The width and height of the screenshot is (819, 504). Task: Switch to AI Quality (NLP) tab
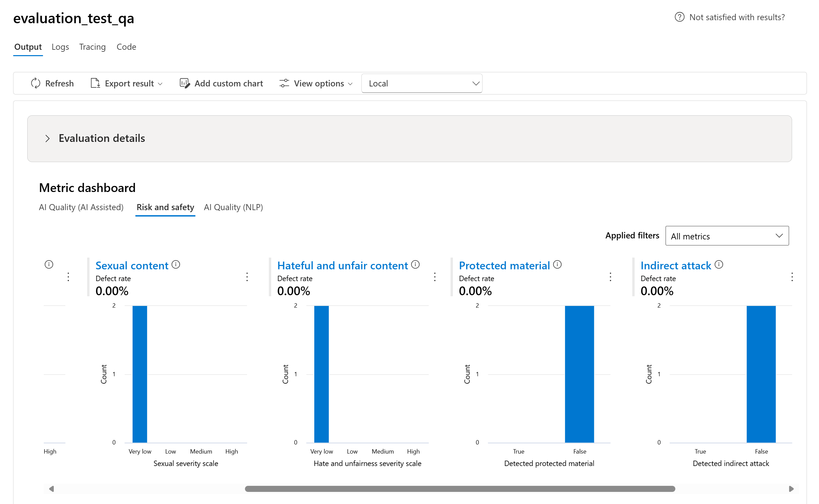tap(233, 207)
